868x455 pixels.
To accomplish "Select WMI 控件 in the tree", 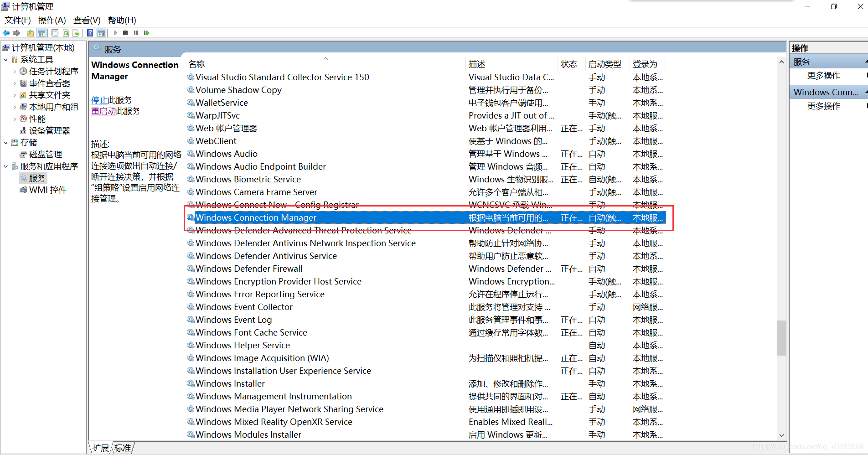I will pos(47,190).
